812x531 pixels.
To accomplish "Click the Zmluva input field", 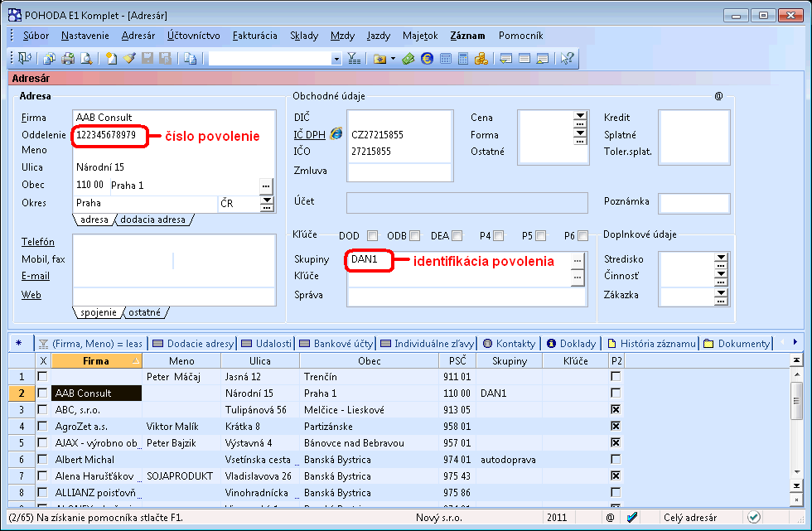I will (x=399, y=172).
